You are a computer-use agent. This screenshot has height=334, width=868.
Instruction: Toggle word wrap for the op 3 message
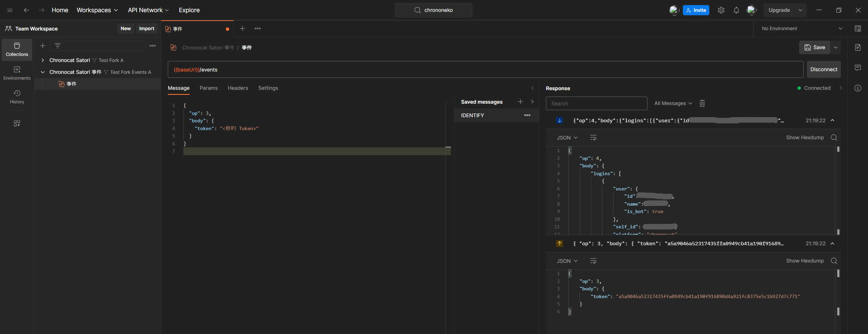[593, 261]
